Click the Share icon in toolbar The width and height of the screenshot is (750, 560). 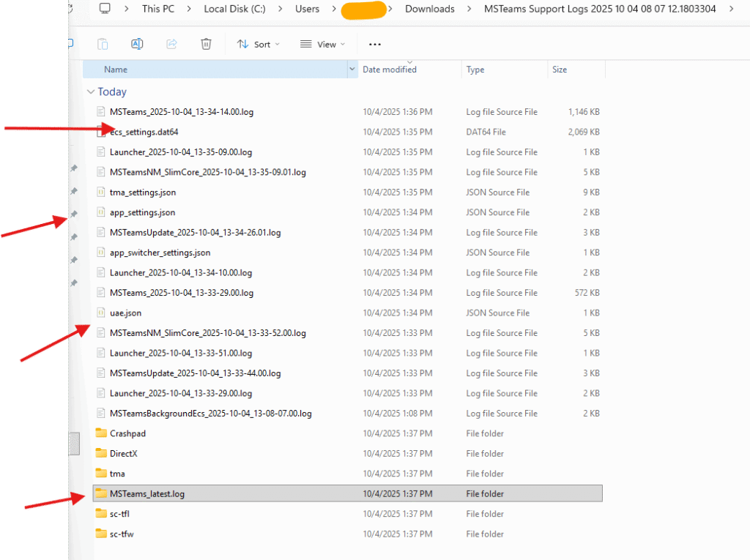click(x=171, y=44)
